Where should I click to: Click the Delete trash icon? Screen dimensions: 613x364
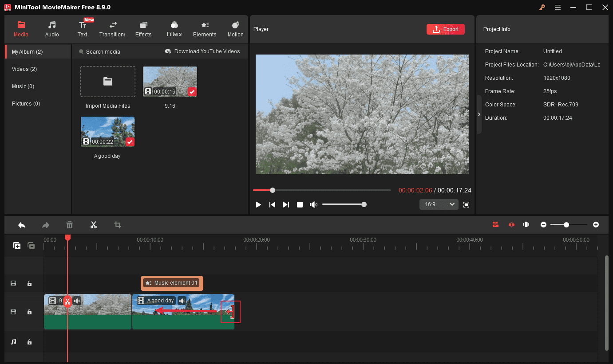[x=70, y=225]
